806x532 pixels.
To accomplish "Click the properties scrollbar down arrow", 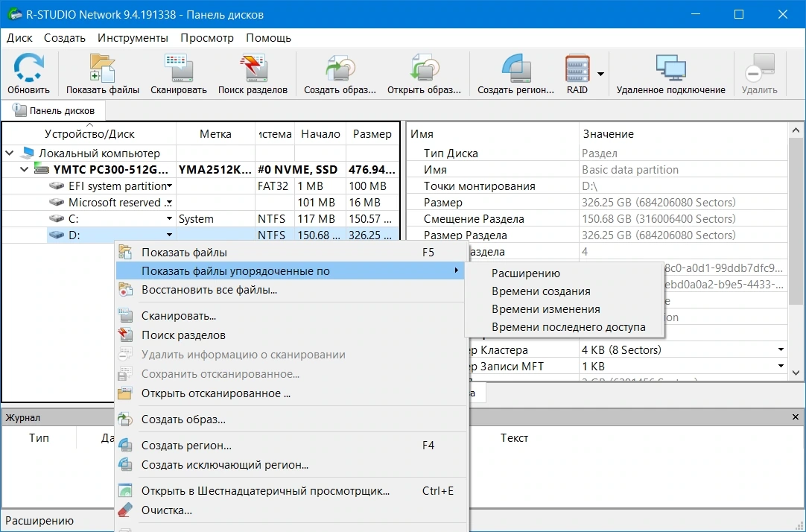I will point(796,373).
